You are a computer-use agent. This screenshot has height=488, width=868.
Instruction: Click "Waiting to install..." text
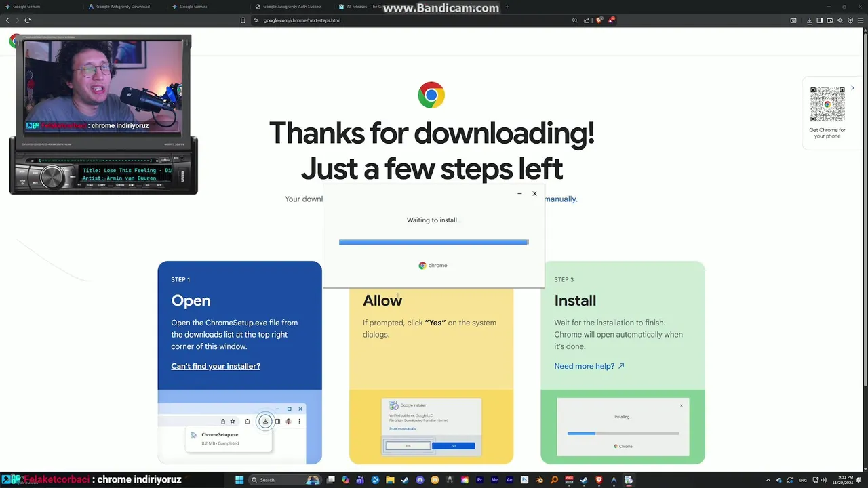433,220
